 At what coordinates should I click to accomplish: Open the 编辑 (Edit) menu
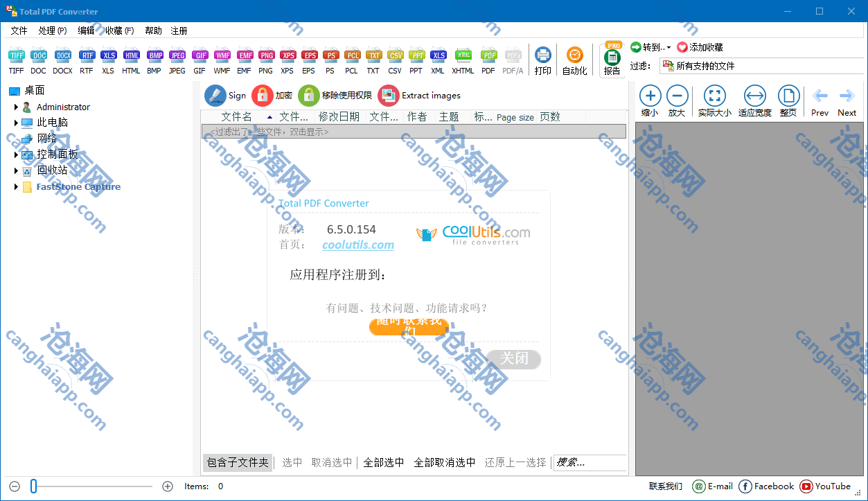point(86,30)
